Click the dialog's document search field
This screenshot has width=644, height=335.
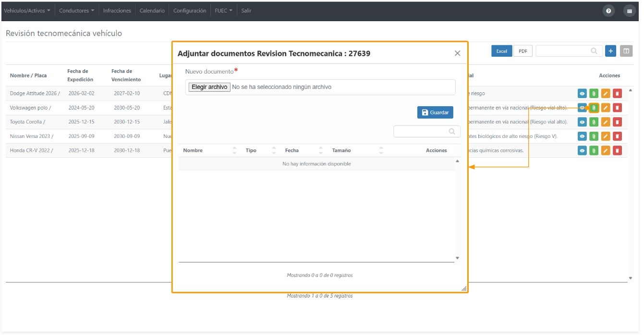point(426,131)
